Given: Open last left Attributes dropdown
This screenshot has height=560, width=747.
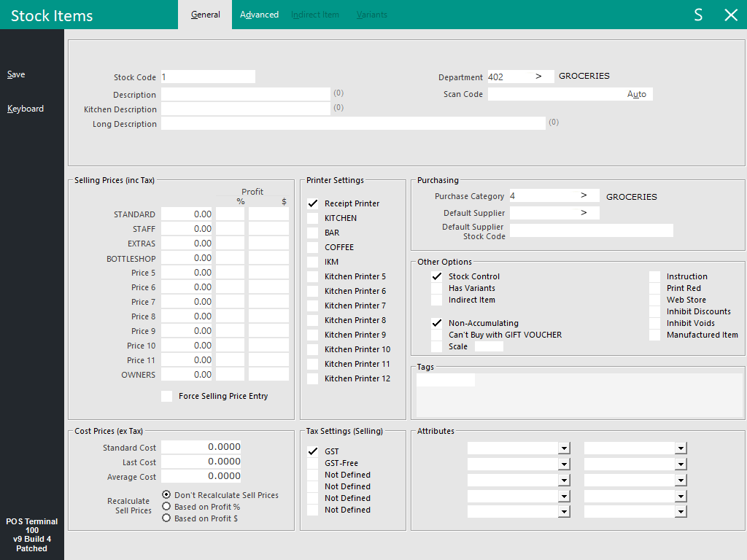Looking at the screenshot, I should coord(564,511).
